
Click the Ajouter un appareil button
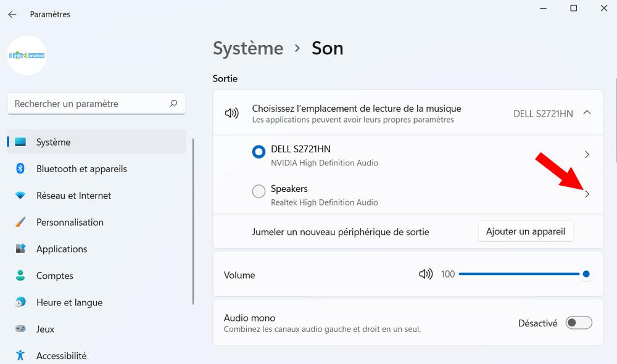pos(525,231)
